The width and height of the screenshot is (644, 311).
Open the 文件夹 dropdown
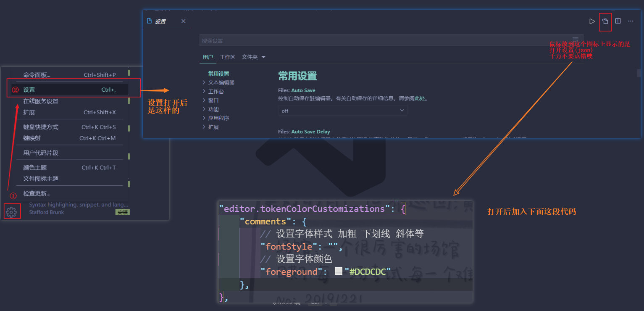tap(254, 57)
